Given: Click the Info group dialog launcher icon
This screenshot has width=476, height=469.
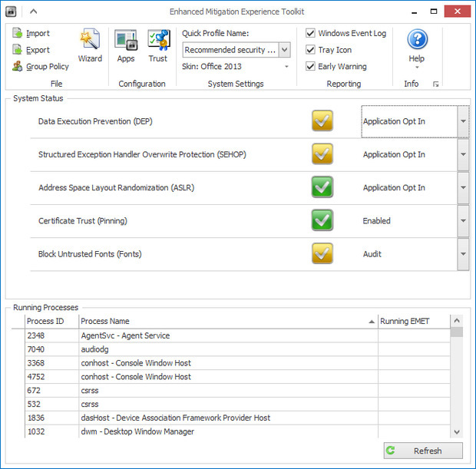Looking at the screenshot, I should pos(435,84).
